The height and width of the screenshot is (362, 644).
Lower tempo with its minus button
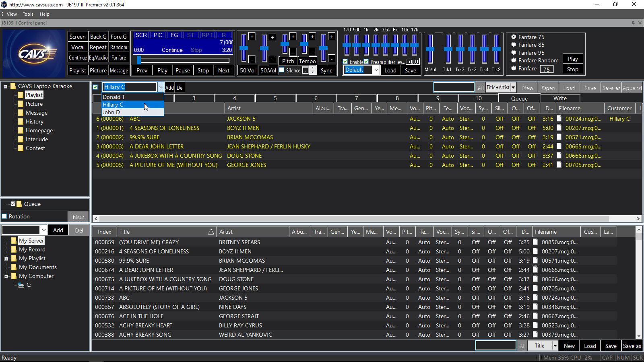pyautogui.click(x=312, y=52)
